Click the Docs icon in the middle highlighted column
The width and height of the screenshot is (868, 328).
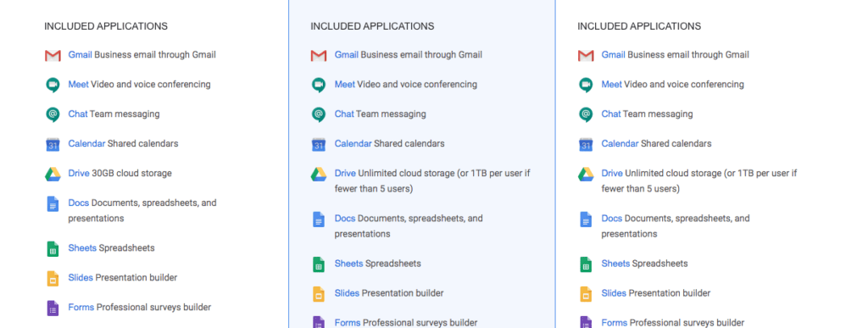pos(319,220)
